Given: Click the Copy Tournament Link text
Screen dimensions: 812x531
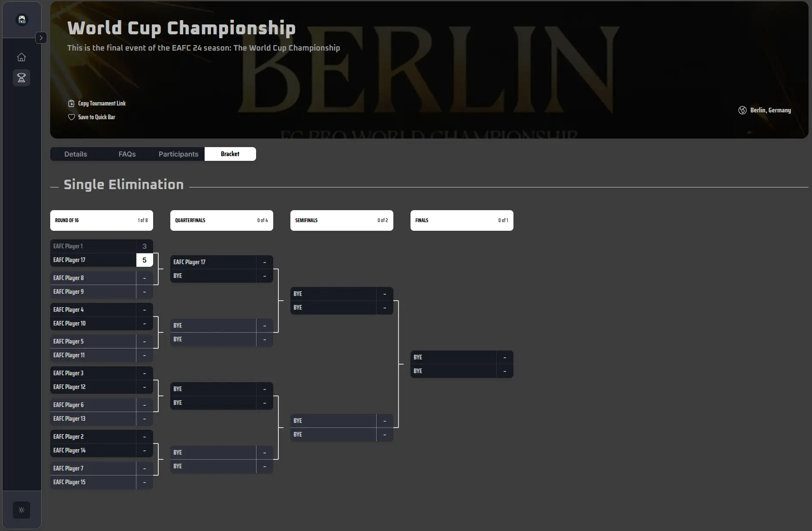Looking at the screenshot, I should tap(102, 103).
